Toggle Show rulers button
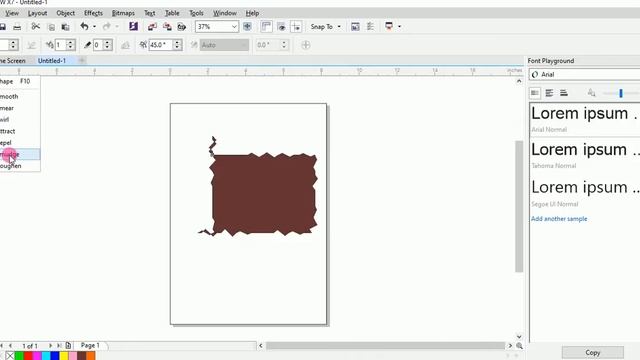This screenshot has width=640, height=360. [266, 27]
